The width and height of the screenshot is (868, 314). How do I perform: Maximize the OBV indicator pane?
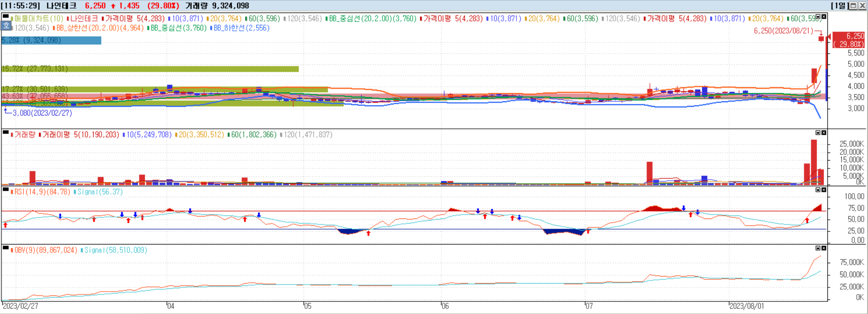click(x=818, y=248)
